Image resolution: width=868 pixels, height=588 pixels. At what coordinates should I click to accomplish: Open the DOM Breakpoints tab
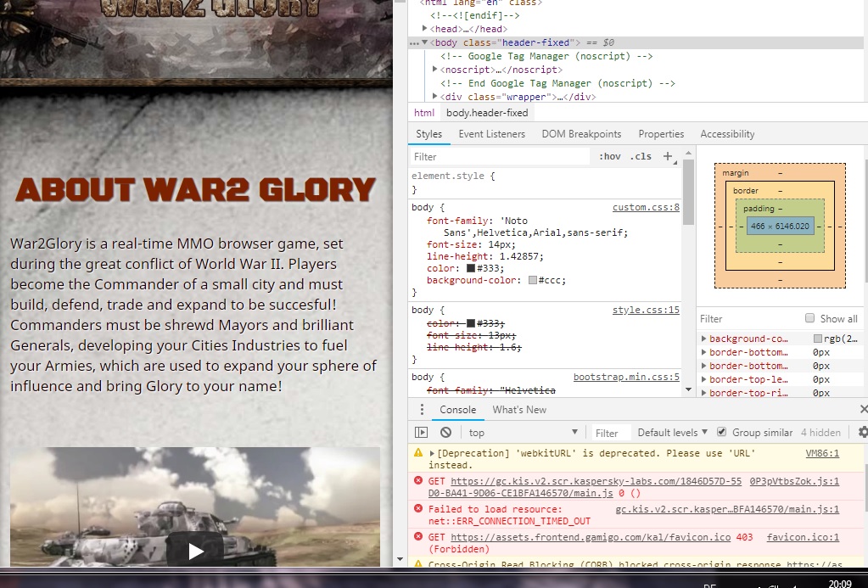[x=581, y=134]
